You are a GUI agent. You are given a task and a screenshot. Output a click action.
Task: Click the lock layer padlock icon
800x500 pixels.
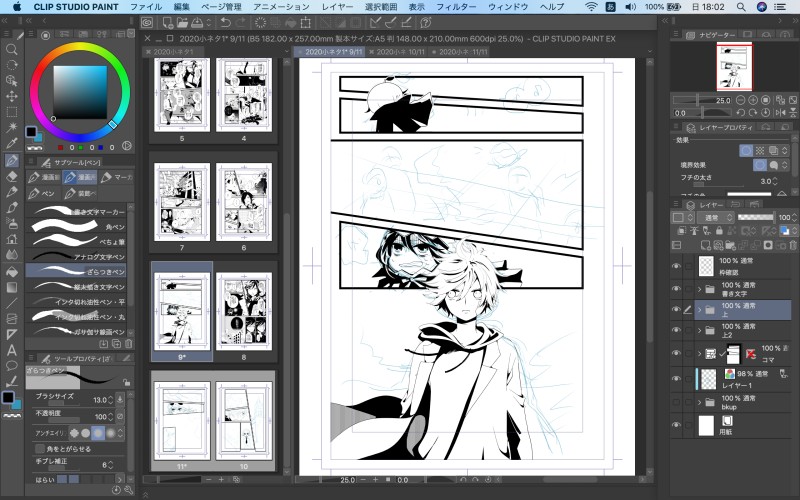point(719,231)
